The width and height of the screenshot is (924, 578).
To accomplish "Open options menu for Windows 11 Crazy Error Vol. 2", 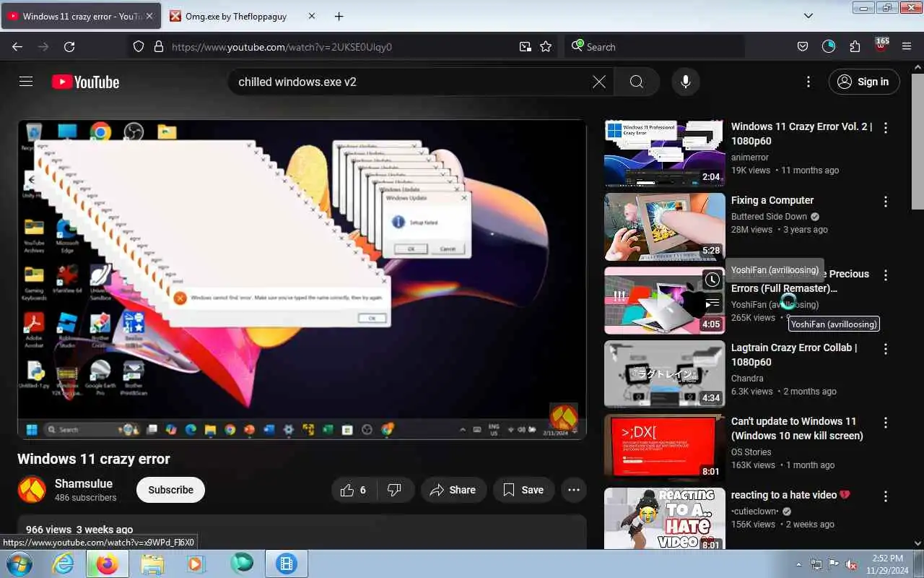I will click(x=886, y=128).
